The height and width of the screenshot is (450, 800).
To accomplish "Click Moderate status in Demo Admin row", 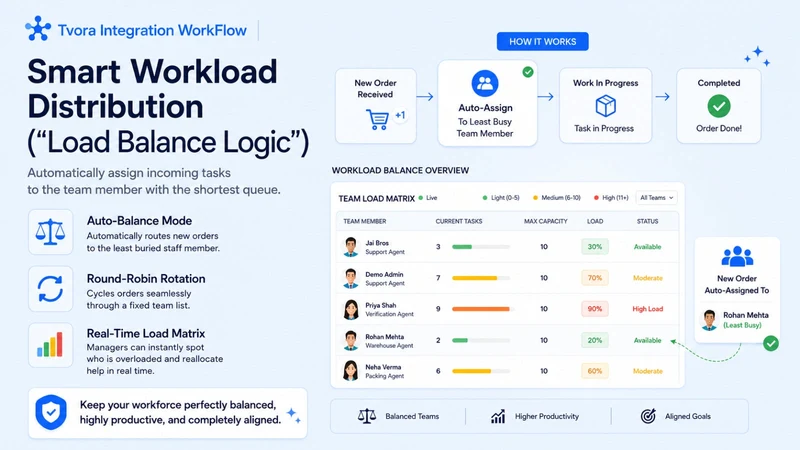I will coord(647,278).
